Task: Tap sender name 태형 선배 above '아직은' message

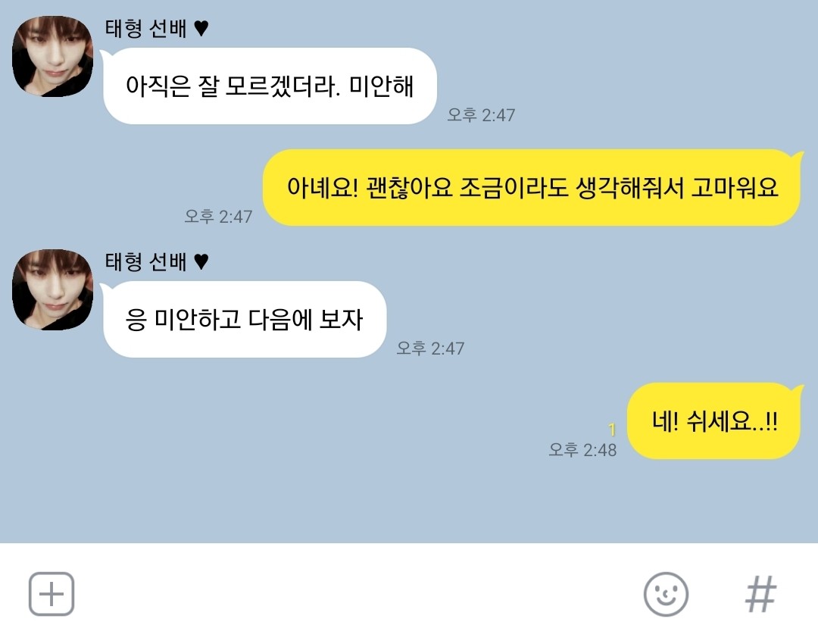Action: pos(145,28)
